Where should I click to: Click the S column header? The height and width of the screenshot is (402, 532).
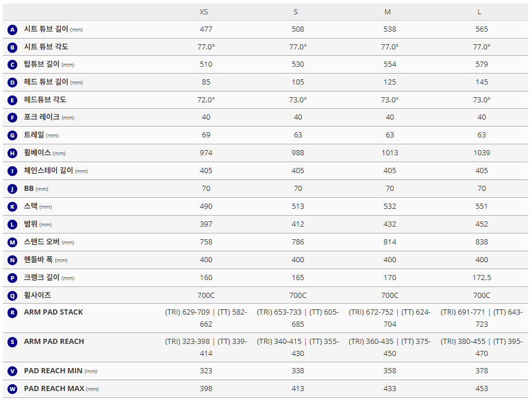296,12
